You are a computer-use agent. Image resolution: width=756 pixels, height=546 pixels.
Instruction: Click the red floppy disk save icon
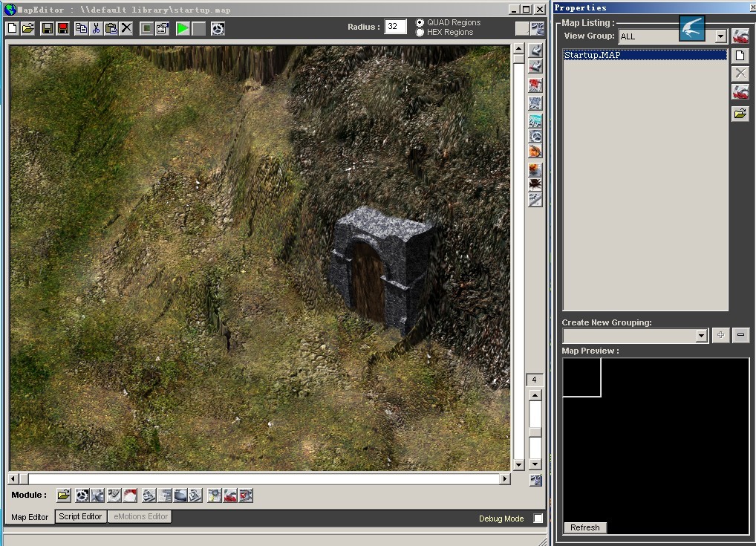63,28
